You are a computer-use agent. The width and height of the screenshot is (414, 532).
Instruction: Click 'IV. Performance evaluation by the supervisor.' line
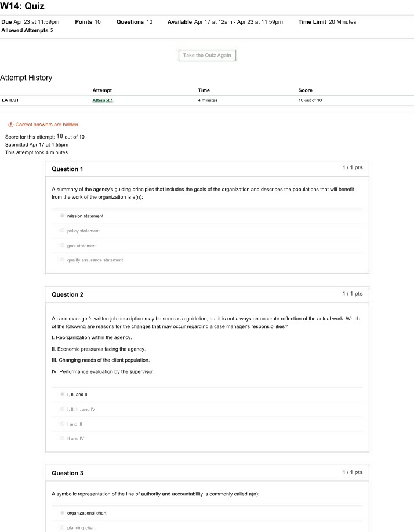coord(103,371)
